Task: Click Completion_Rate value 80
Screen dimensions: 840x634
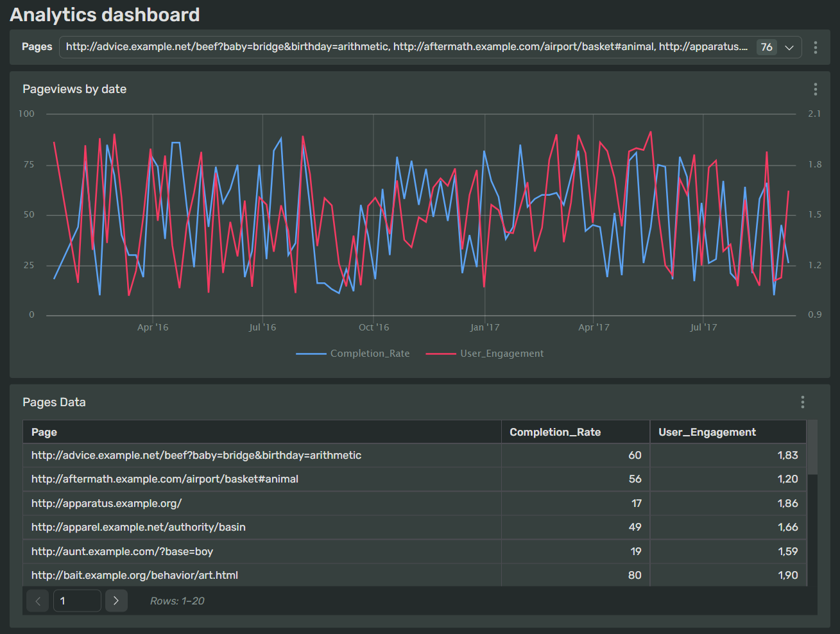Action: click(635, 576)
